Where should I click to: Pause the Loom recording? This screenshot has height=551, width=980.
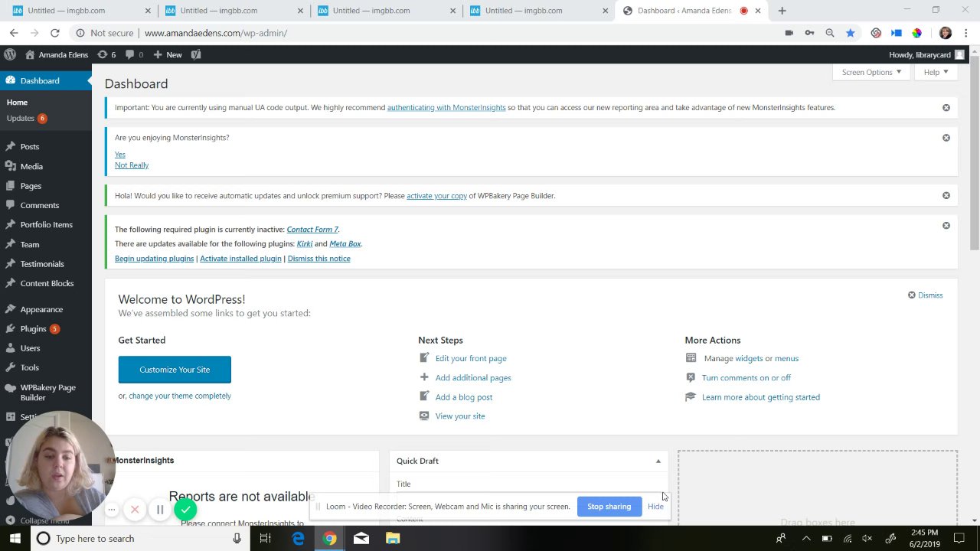pyautogui.click(x=160, y=510)
